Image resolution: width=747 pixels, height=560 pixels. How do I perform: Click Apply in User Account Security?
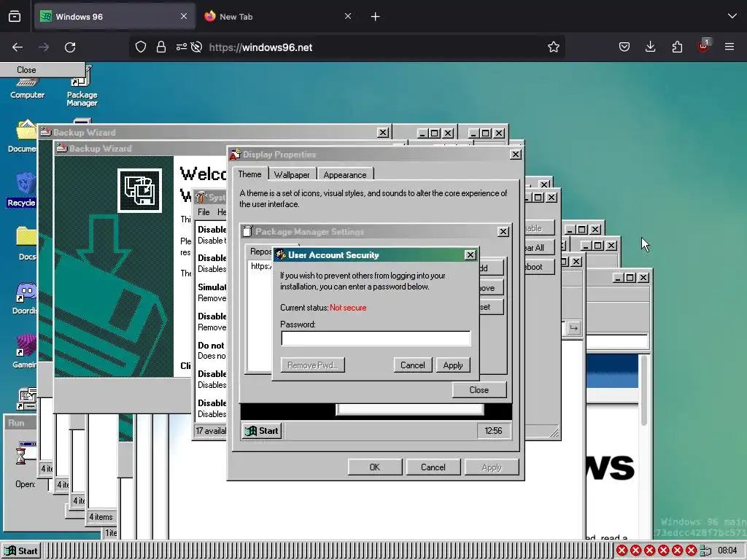pos(452,365)
